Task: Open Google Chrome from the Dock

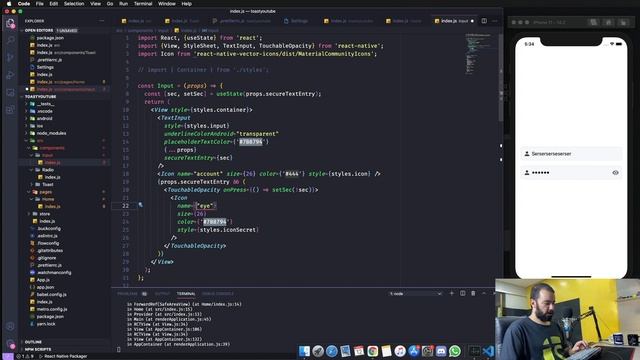Action: (373, 351)
